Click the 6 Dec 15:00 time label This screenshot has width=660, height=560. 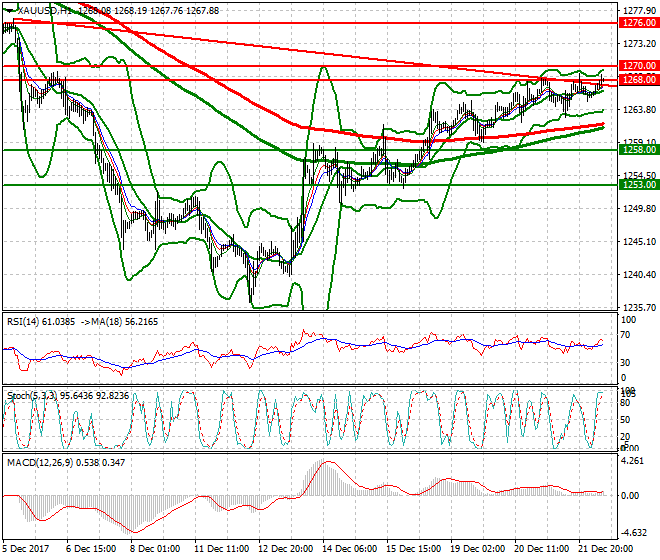pos(91,549)
